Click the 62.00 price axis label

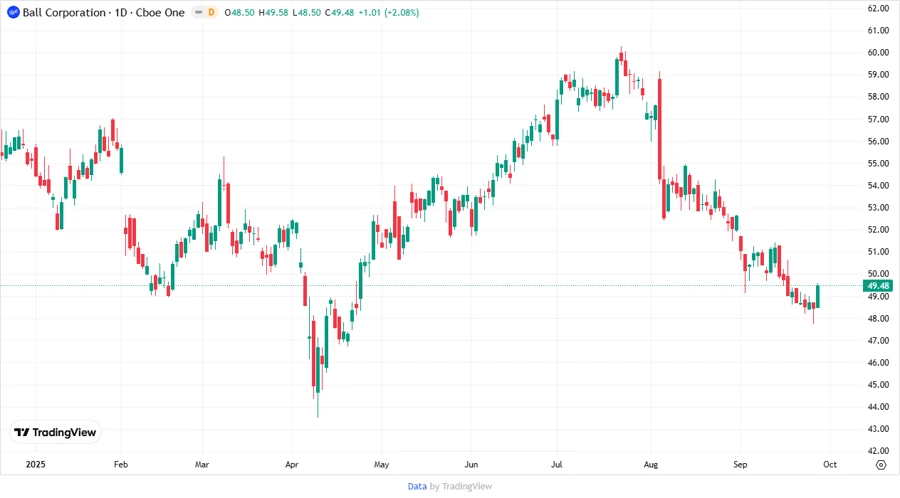878,9
